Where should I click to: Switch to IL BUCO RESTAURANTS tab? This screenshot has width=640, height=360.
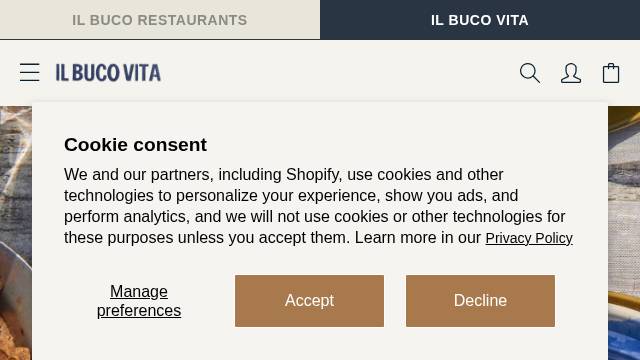click(160, 20)
